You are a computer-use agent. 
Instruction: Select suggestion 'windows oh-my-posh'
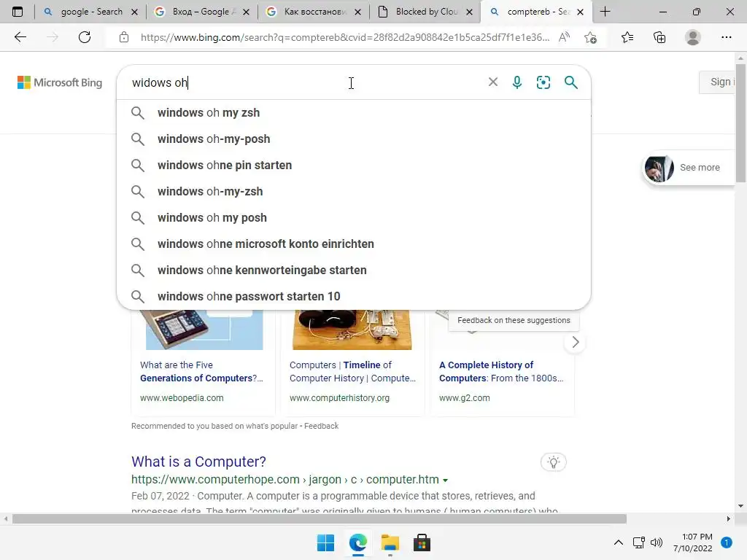click(354, 139)
